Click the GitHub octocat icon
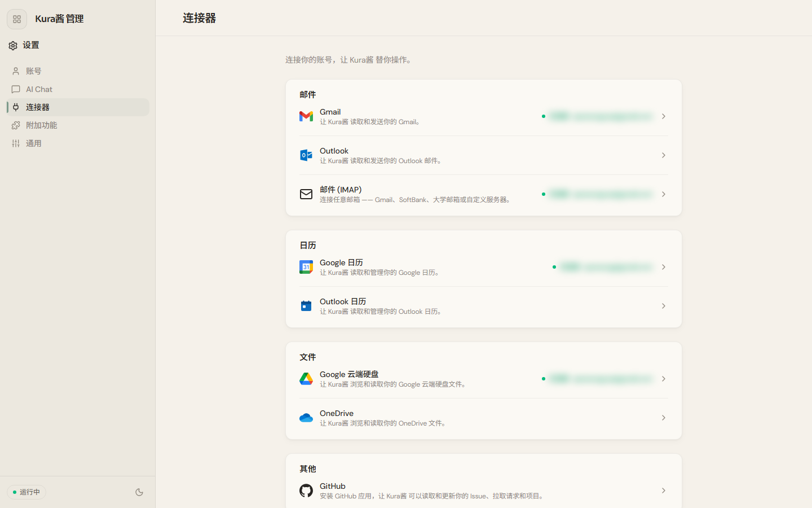This screenshot has height=508, width=812. 306,491
